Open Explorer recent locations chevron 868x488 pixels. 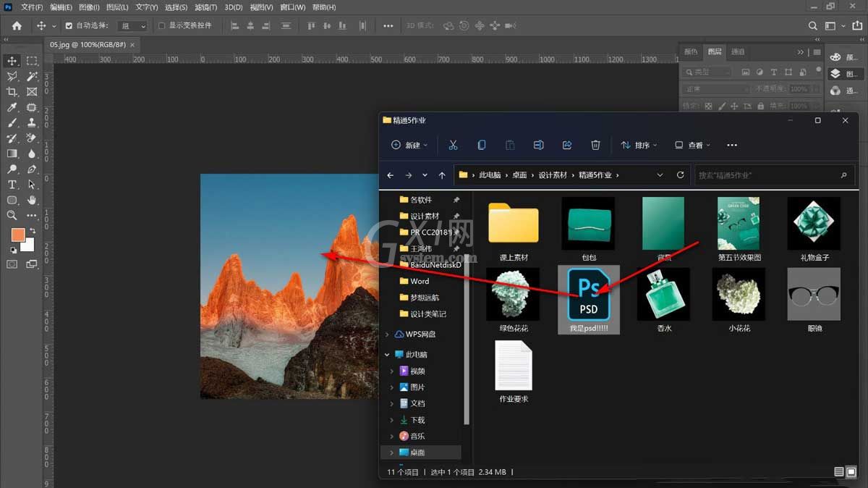[425, 175]
